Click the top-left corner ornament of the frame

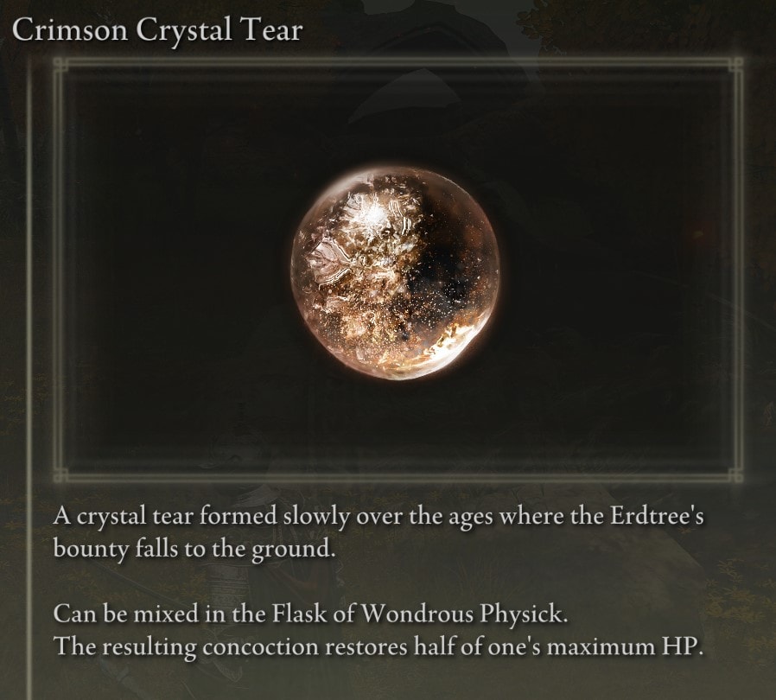(x=60, y=64)
